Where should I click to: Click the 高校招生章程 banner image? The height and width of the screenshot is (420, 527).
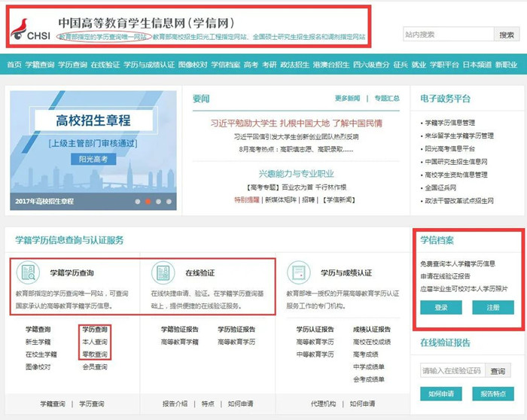click(93, 150)
